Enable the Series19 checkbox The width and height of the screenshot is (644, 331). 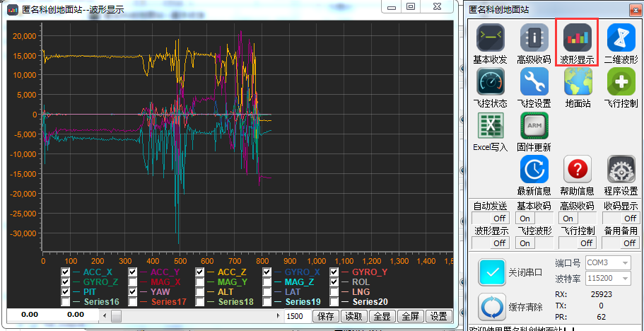267,302
